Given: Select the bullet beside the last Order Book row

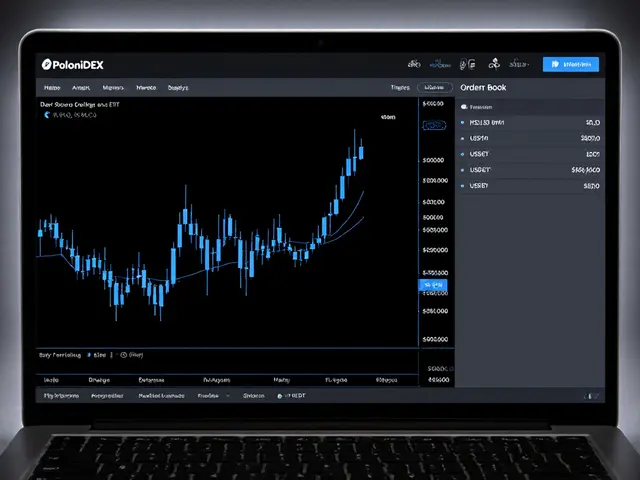Looking at the screenshot, I should point(463,186).
